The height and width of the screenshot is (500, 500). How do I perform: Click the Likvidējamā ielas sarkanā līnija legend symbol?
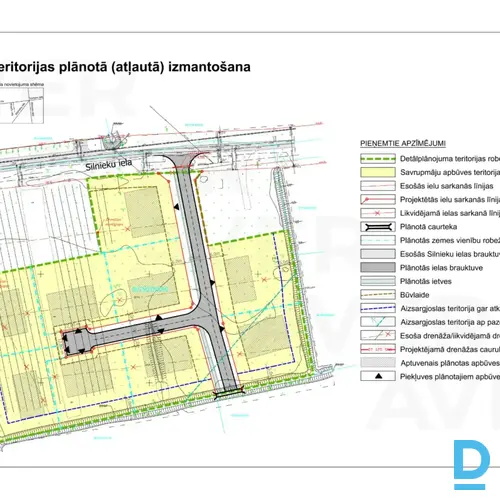(x=378, y=213)
